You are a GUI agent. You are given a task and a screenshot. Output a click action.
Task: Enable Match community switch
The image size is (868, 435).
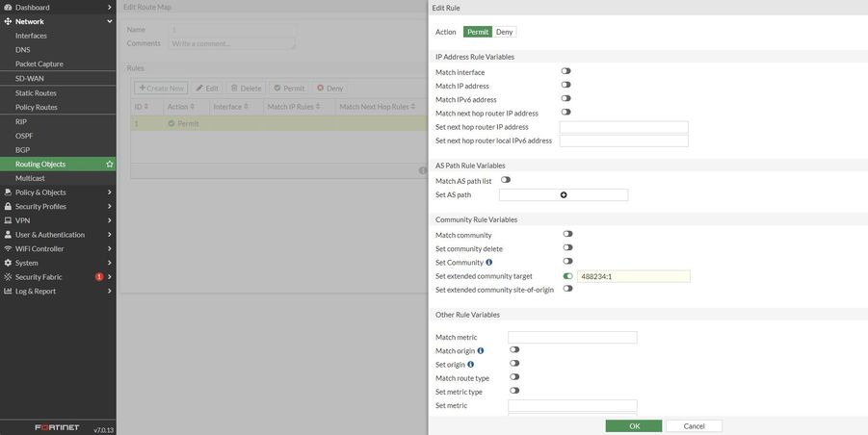coord(567,235)
